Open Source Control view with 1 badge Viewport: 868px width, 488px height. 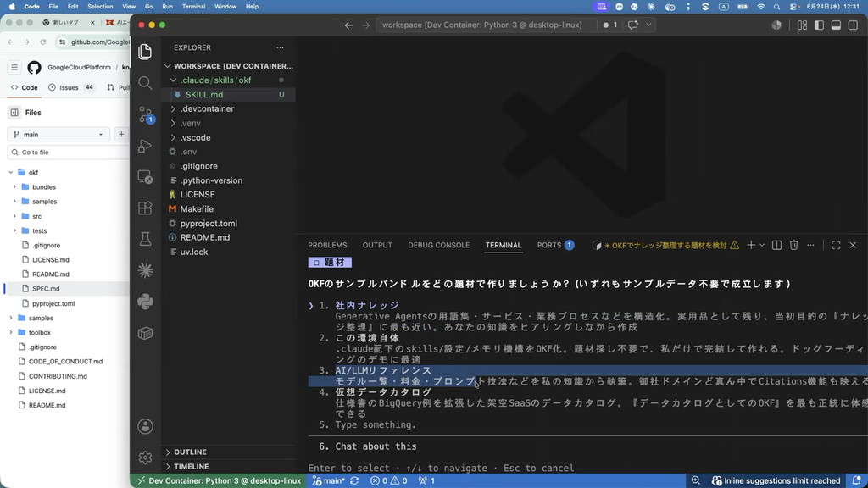tap(146, 114)
